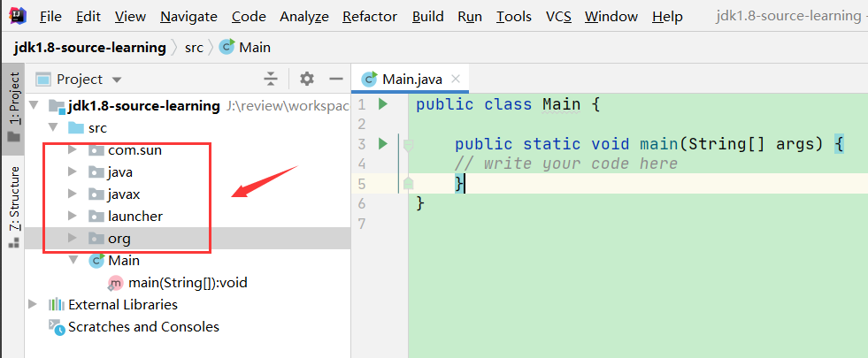Expand the com.sun package
The width and height of the screenshot is (868, 358).
[72, 149]
